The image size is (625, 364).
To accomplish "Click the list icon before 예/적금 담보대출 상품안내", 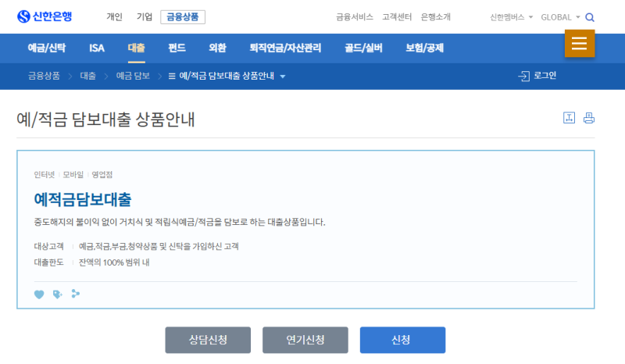I will point(172,76).
